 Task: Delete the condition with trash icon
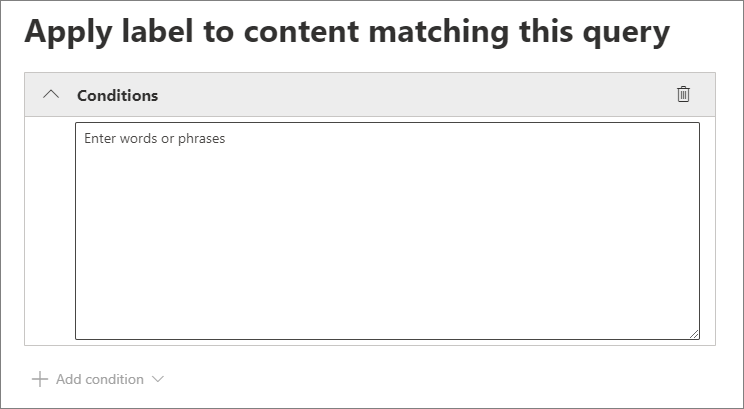683,95
